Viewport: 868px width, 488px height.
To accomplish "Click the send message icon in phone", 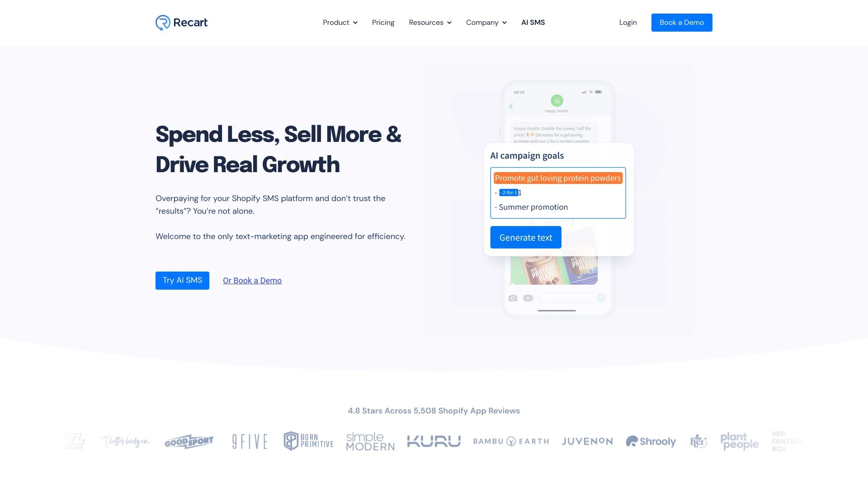I will tap(600, 297).
